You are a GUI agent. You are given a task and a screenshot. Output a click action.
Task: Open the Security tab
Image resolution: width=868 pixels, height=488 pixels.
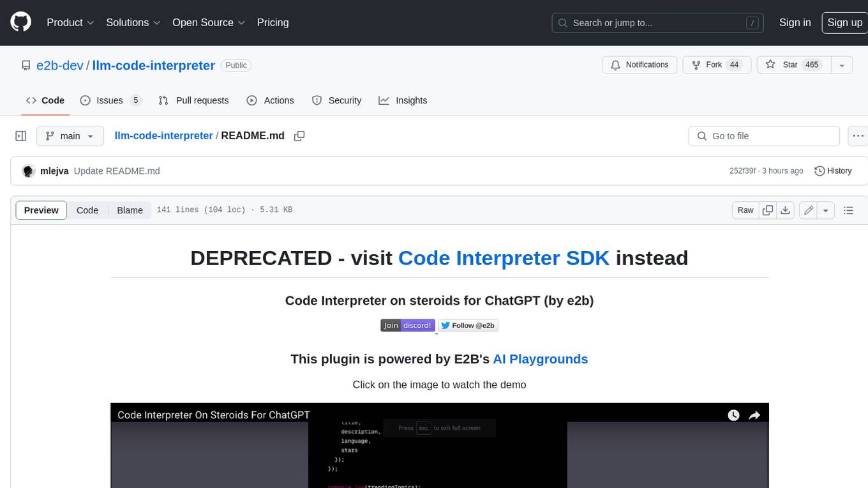[x=336, y=100]
